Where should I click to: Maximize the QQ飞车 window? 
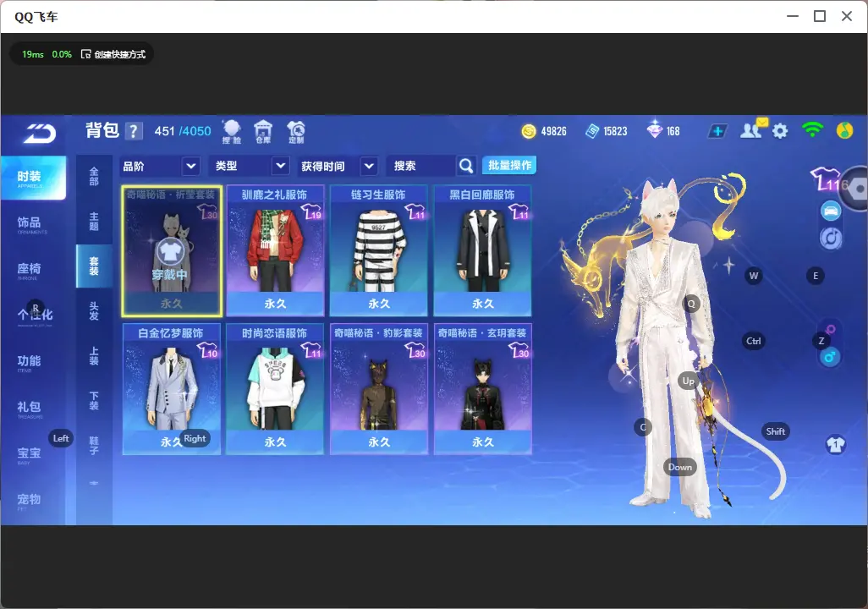[x=820, y=17]
